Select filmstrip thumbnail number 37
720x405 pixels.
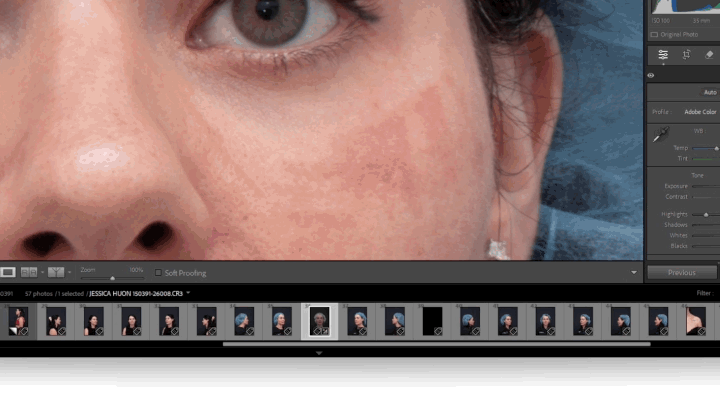[357, 321]
